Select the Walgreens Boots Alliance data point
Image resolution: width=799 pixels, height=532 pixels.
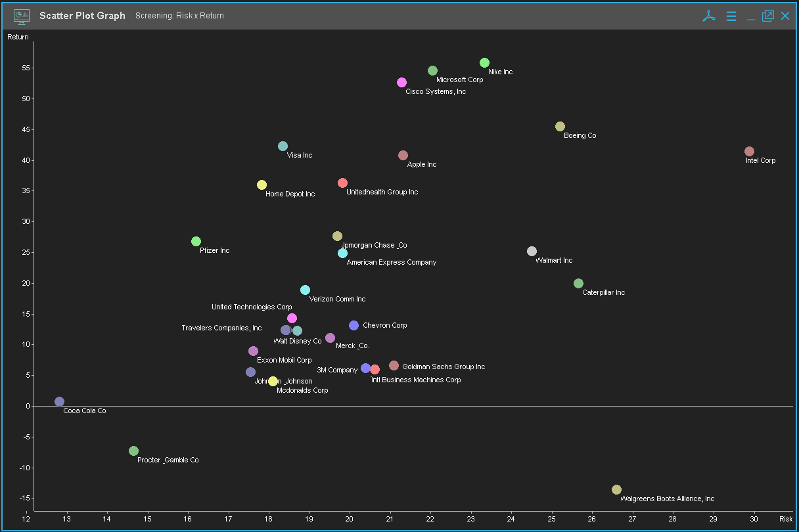[x=616, y=489]
